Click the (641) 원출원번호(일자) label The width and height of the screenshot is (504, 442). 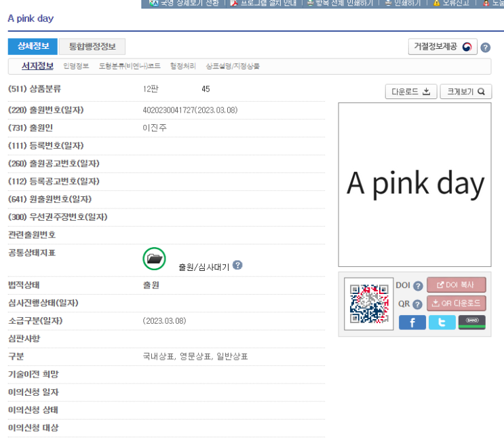50,199
